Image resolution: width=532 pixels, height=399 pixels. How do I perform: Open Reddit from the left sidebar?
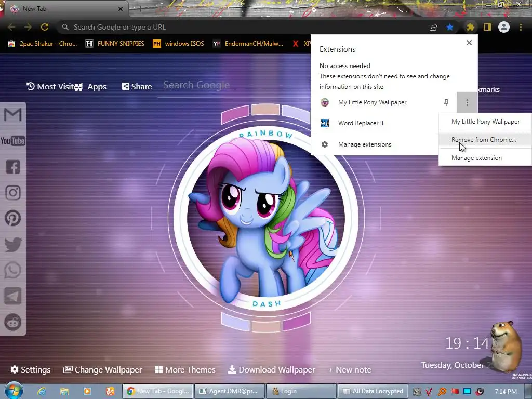click(x=13, y=322)
